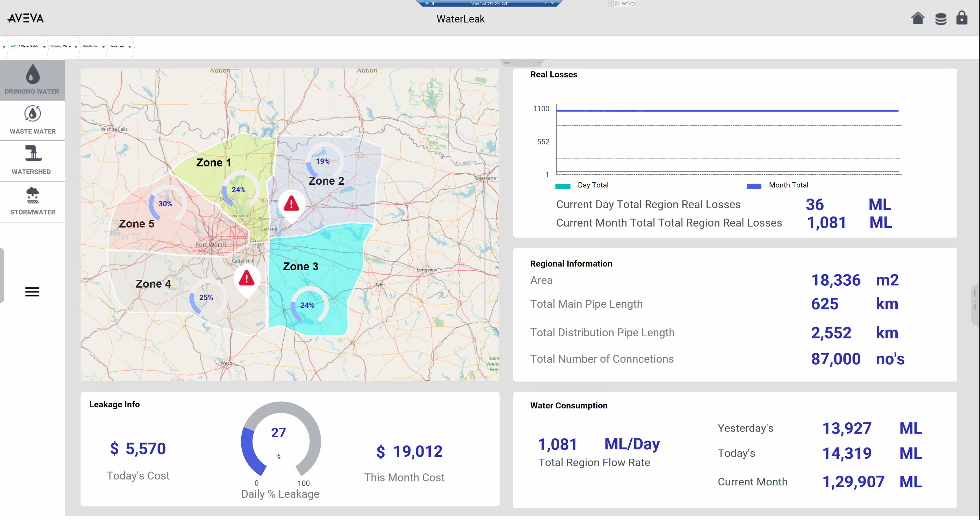Image resolution: width=980 pixels, height=520 pixels.
Task: Click Today's consumption value 14,319
Action: pyautogui.click(x=847, y=453)
